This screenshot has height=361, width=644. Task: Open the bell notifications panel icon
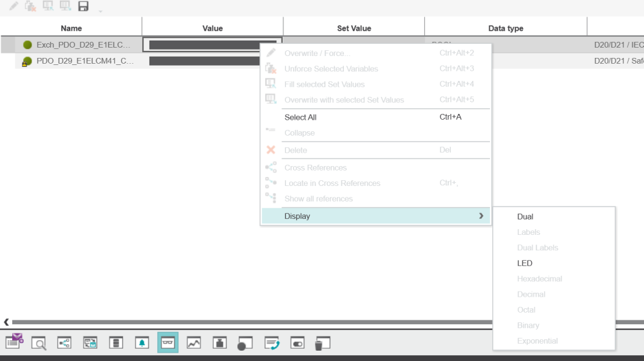[x=142, y=343]
